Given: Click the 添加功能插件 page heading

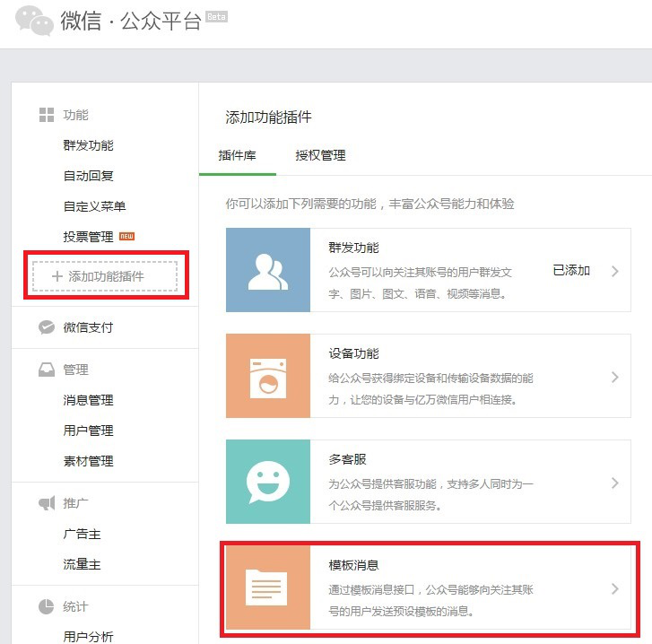Looking at the screenshot, I should [269, 117].
